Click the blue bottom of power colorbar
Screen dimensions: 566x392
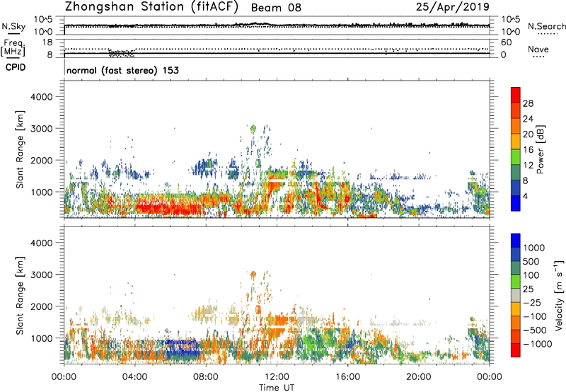(x=516, y=203)
